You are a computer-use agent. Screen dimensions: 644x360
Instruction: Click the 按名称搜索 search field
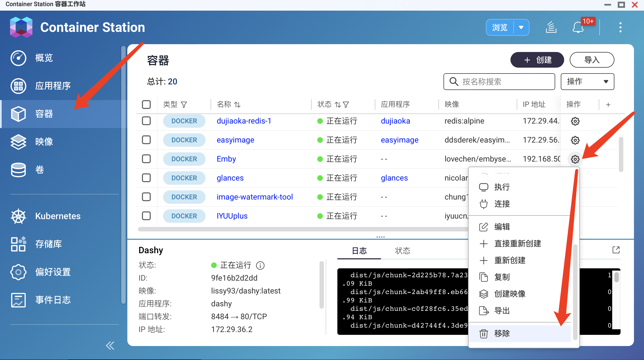(499, 82)
